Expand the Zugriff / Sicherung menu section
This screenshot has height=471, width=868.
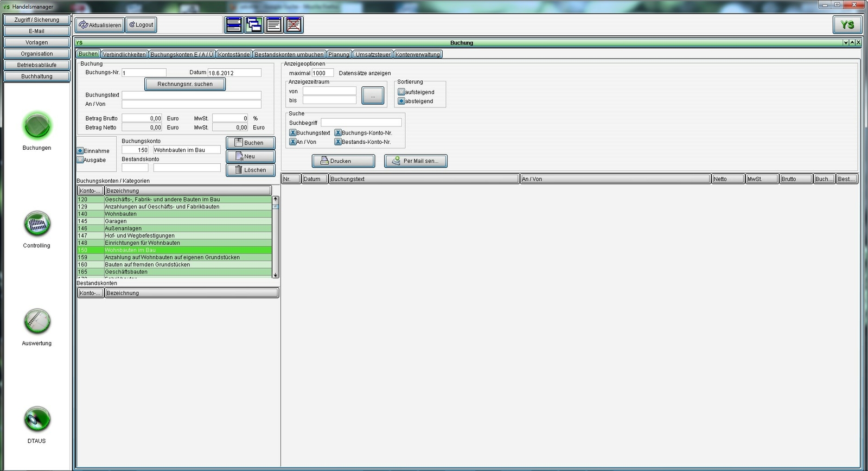(x=37, y=20)
